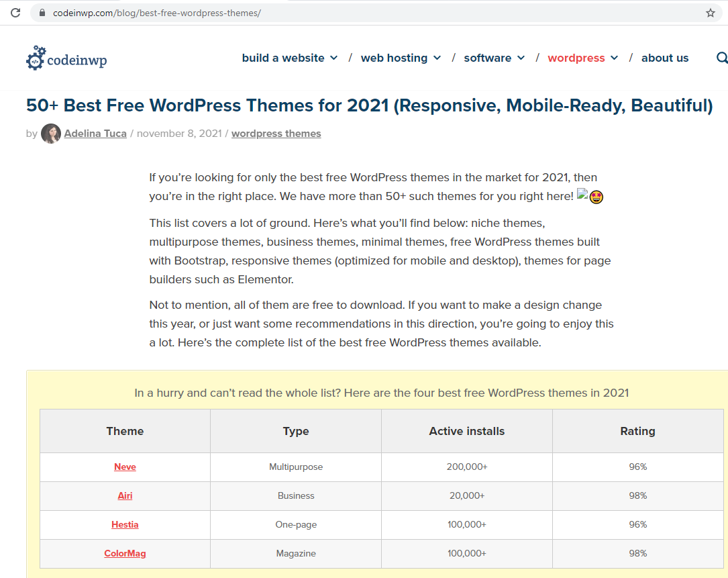The height and width of the screenshot is (578, 728).
Task: Expand the build a website menu
Action: pos(289,58)
